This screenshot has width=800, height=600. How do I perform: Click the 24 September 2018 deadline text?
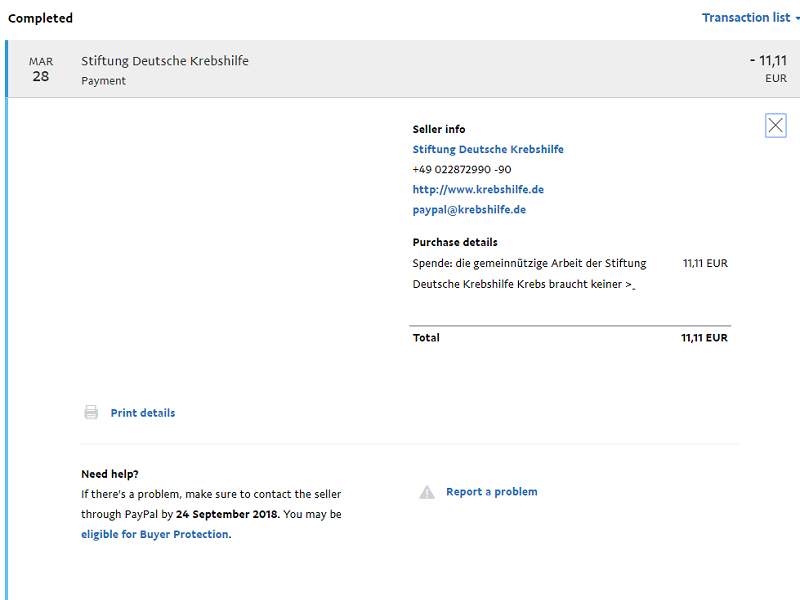tap(228, 514)
